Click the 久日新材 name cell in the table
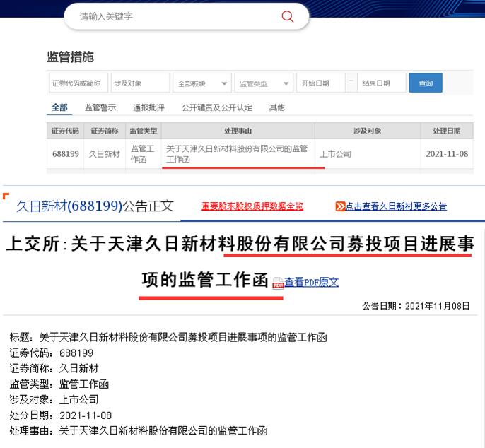The height and width of the screenshot is (448, 485). pyautogui.click(x=104, y=153)
